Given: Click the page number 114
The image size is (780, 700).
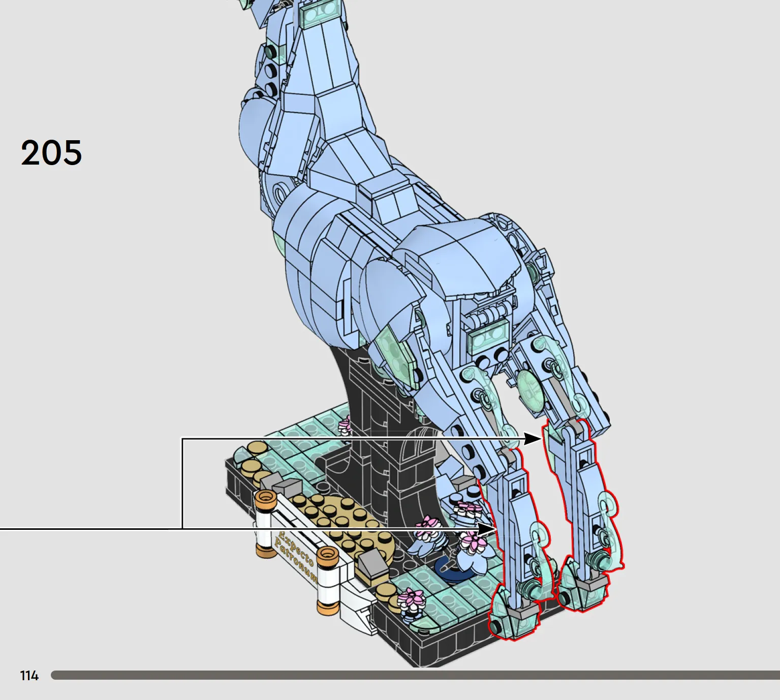Looking at the screenshot, I should click(29, 676).
